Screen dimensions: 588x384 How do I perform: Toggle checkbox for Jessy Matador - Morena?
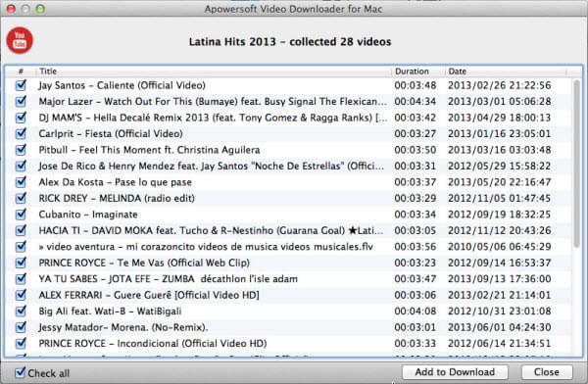[21, 327]
